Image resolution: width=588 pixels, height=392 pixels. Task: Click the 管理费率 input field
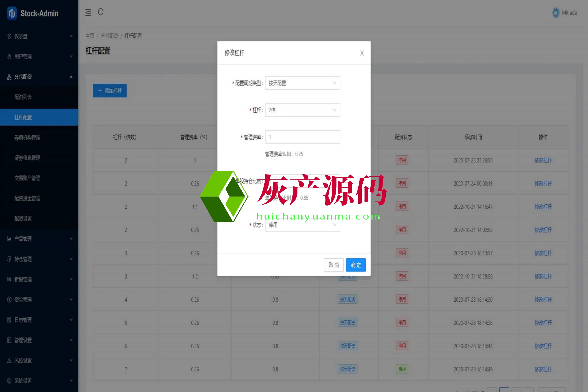pyautogui.click(x=302, y=137)
